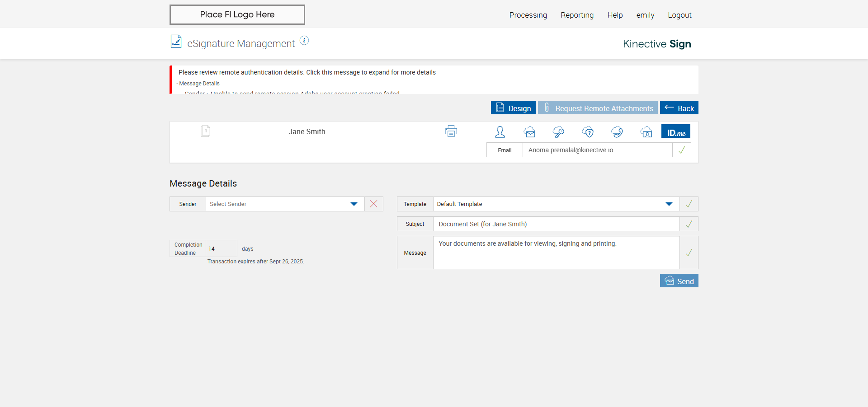Open the Processing menu
The image size is (868, 407).
528,15
